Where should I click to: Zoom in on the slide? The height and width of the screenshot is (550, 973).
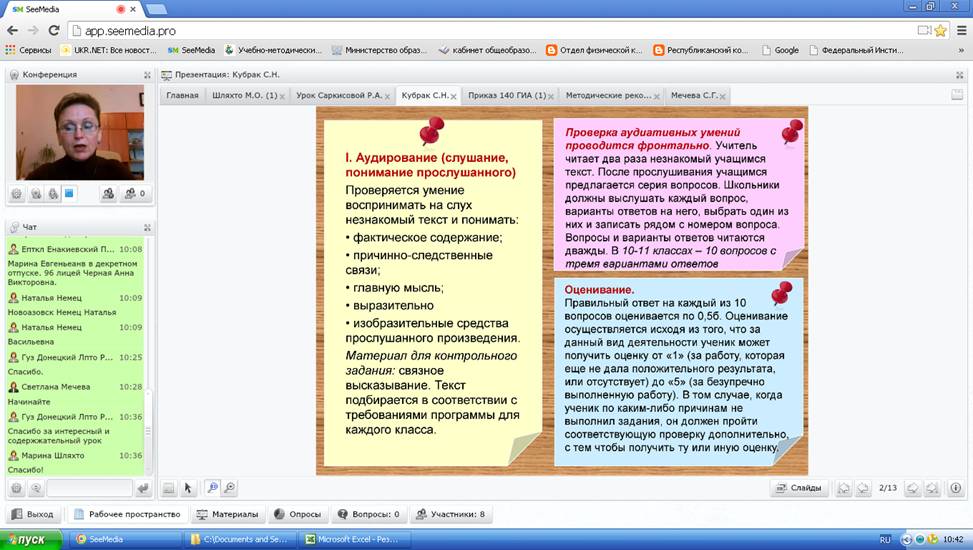pyautogui.click(x=212, y=488)
